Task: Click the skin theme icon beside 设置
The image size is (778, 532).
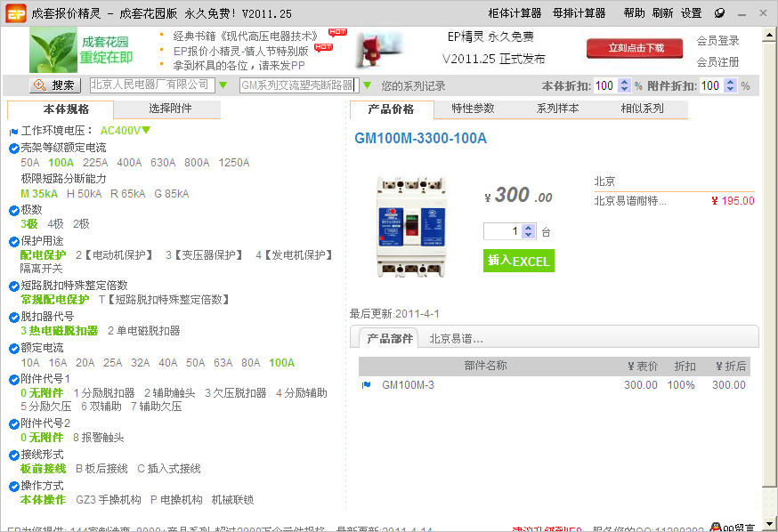Action: click(x=719, y=13)
